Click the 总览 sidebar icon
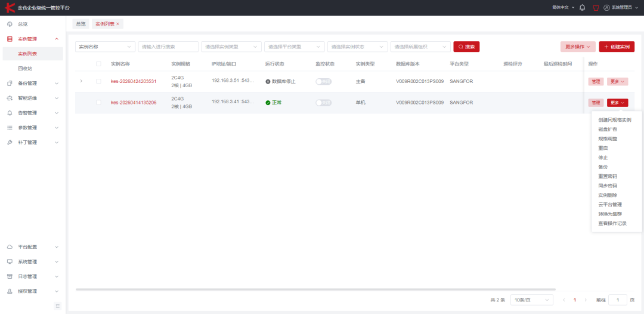The height and width of the screenshot is (314, 644). (10, 24)
